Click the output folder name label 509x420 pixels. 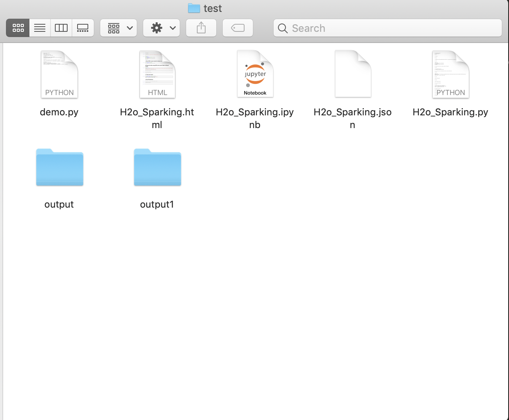click(59, 204)
